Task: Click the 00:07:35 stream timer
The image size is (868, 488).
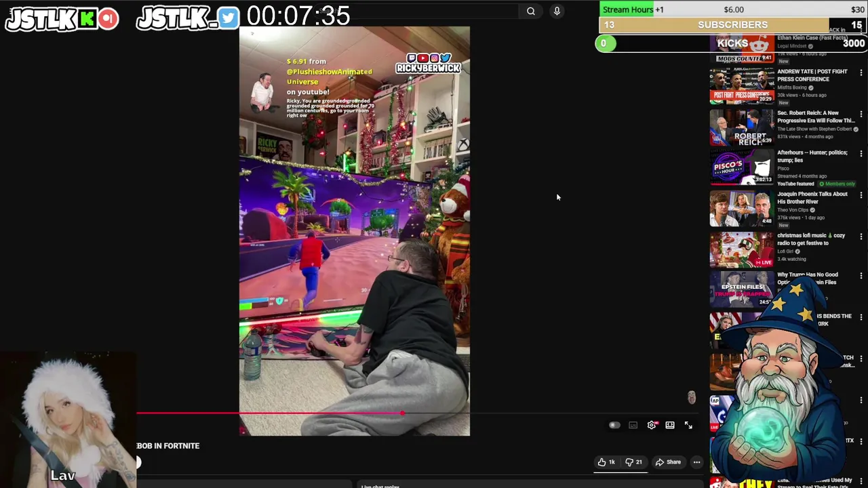Action: tap(298, 16)
